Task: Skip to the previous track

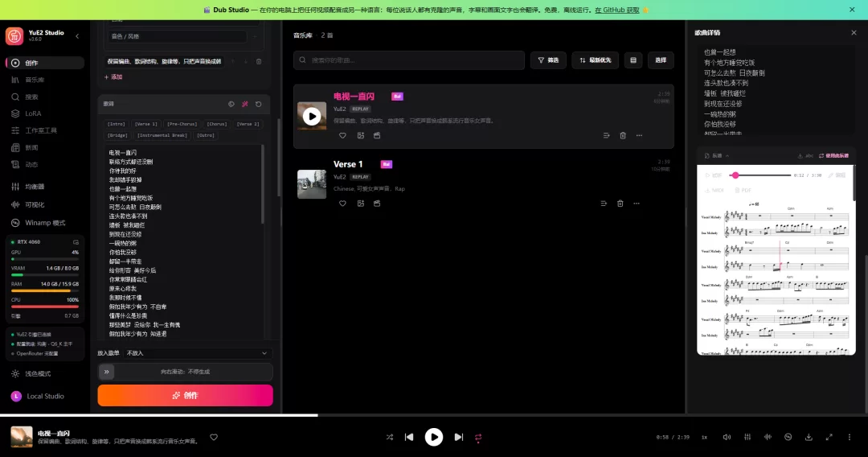Action: pos(409,437)
